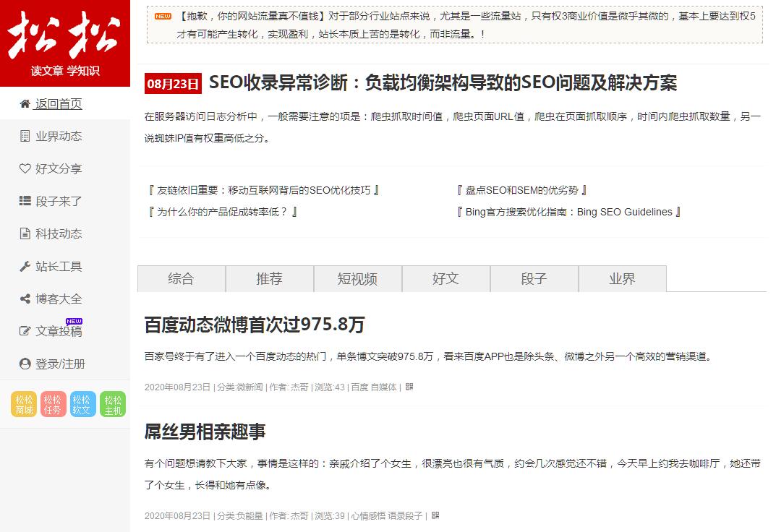The image size is (776, 532).
Task: Switch to the 业界 tab
Action: coord(622,279)
